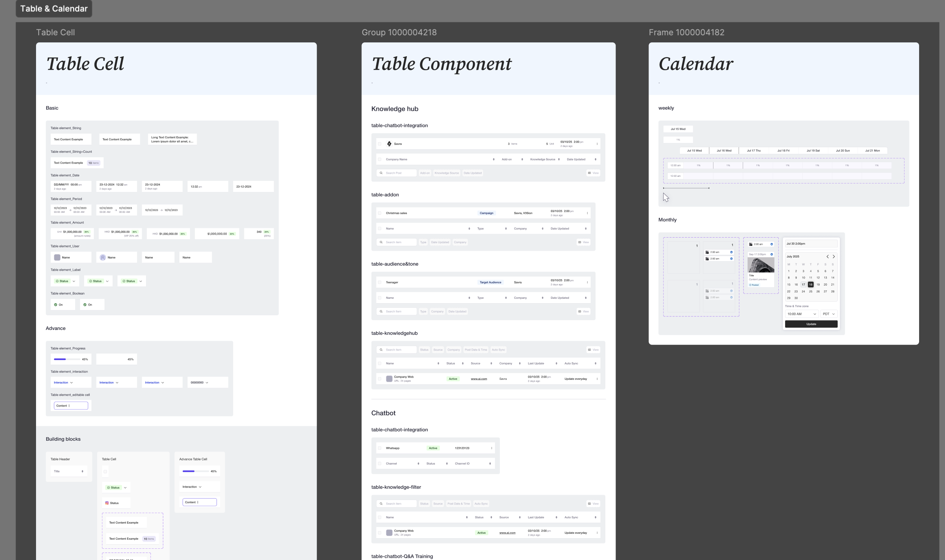Viewport: 945px width, 560px height.
Task: Go to previous month in July 2025 calendar
Action: tap(828, 257)
